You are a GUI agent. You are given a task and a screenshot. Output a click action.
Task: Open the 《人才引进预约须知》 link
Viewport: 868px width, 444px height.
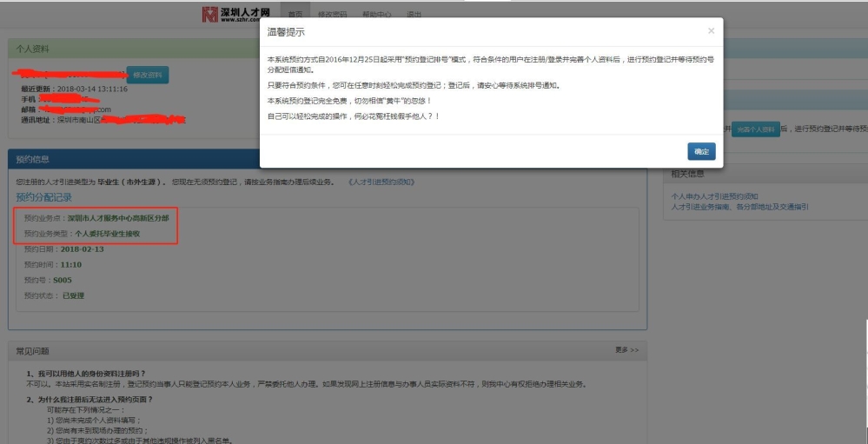point(381,182)
